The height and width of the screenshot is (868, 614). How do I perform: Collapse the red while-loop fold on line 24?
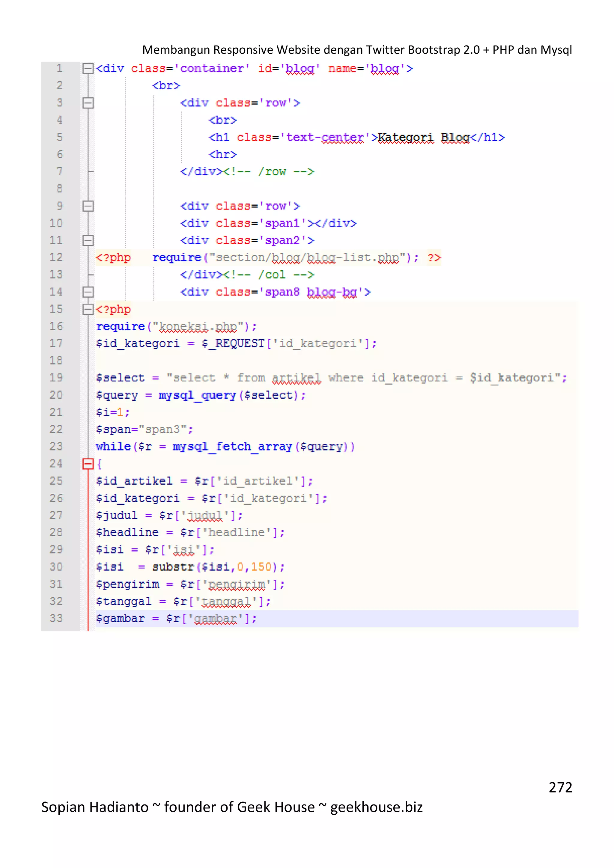point(88,464)
